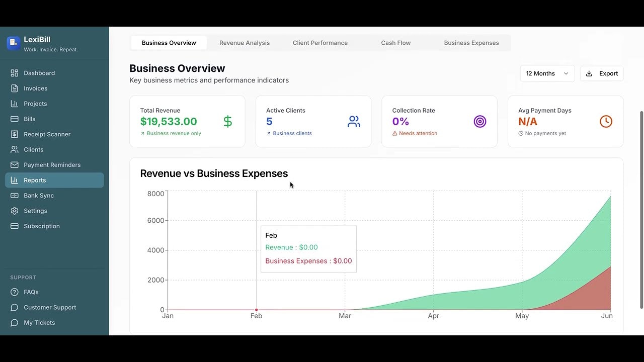
Task: Click the FAQs question mark icon
Action: (15, 292)
